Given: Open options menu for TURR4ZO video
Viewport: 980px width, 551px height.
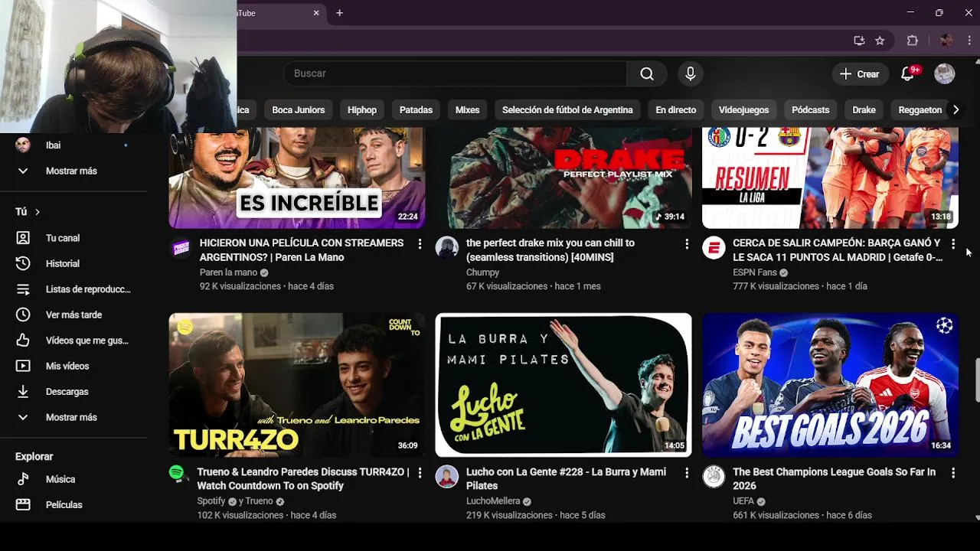Looking at the screenshot, I should tap(420, 473).
